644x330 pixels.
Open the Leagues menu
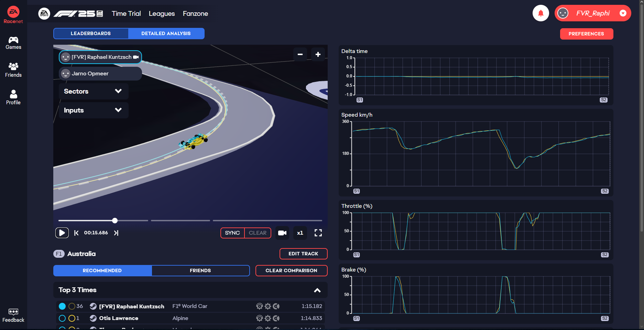162,14
